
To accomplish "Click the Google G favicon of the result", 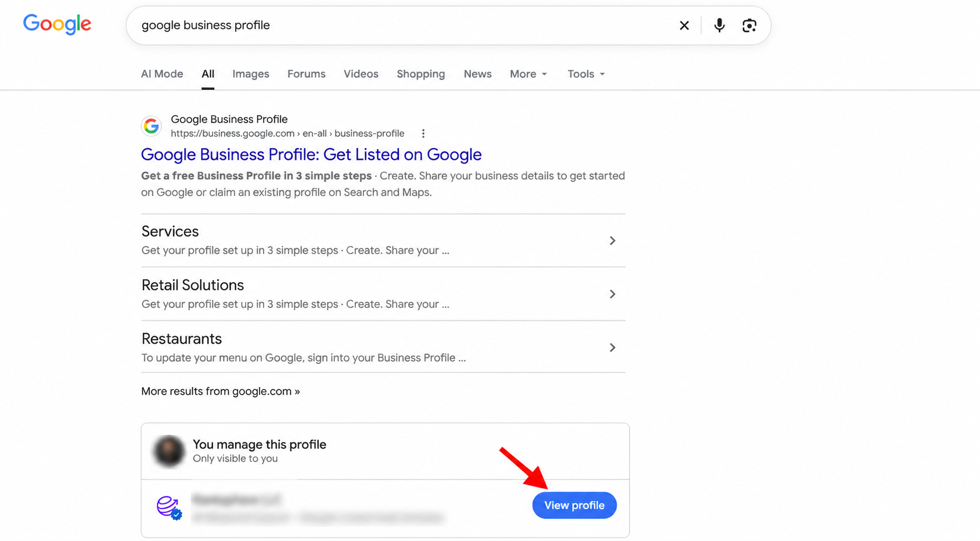I will tap(152, 126).
